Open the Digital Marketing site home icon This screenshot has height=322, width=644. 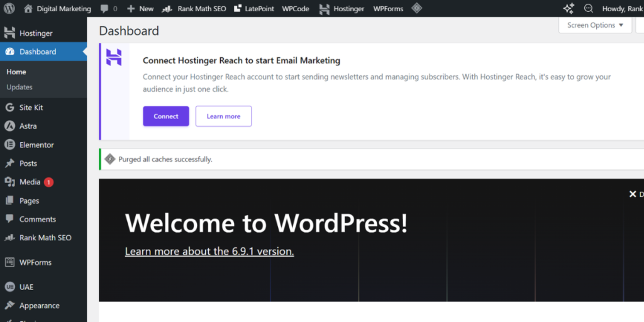coord(28,8)
